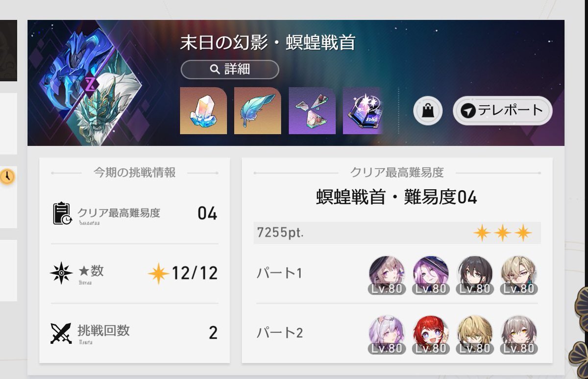588x379 pixels.
Task: Select first character portrait in パート1
Action: pos(386,275)
